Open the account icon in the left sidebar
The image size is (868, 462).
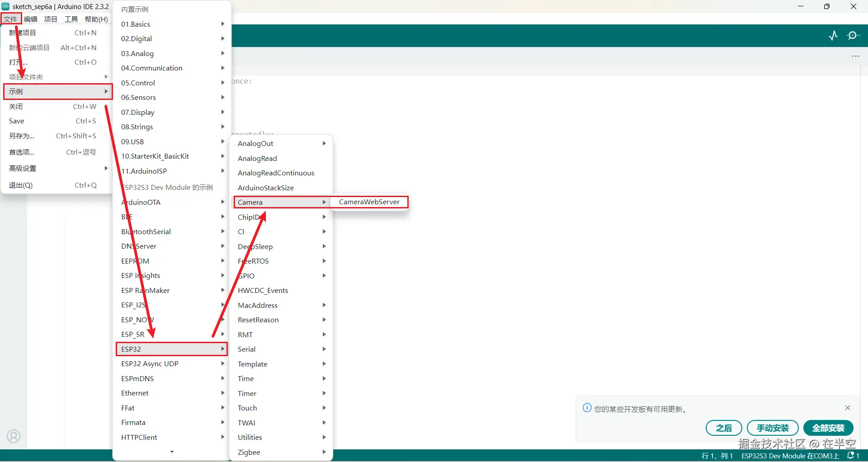click(x=14, y=436)
